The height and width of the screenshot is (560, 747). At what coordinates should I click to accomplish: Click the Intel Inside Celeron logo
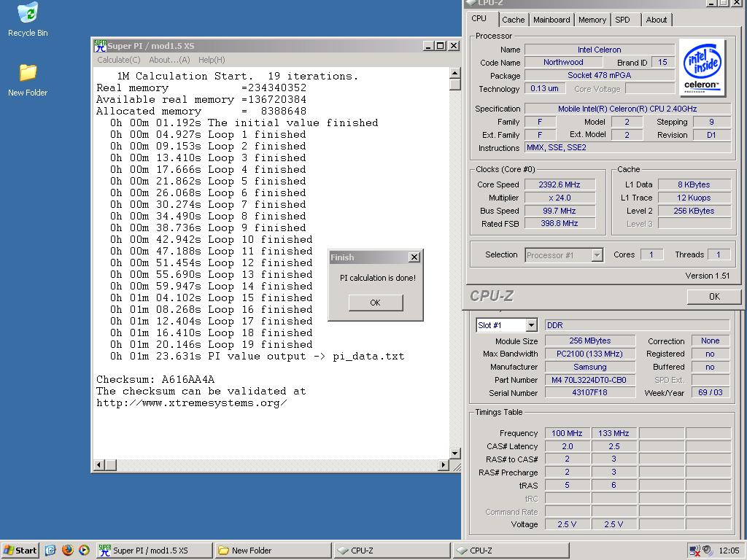(702, 68)
